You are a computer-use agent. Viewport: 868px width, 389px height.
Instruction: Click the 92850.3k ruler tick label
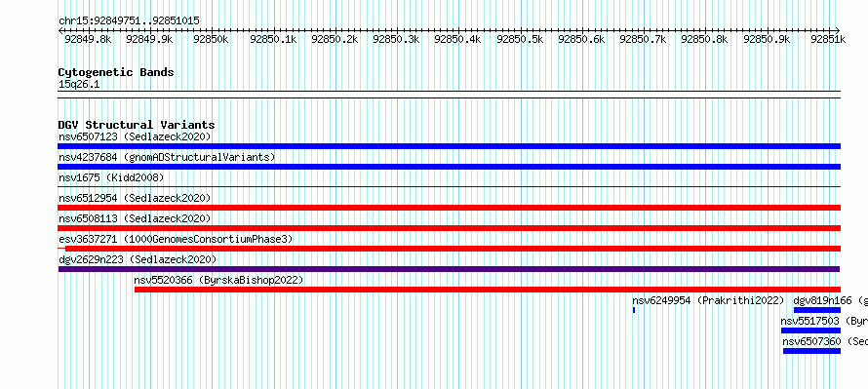coord(396,39)
